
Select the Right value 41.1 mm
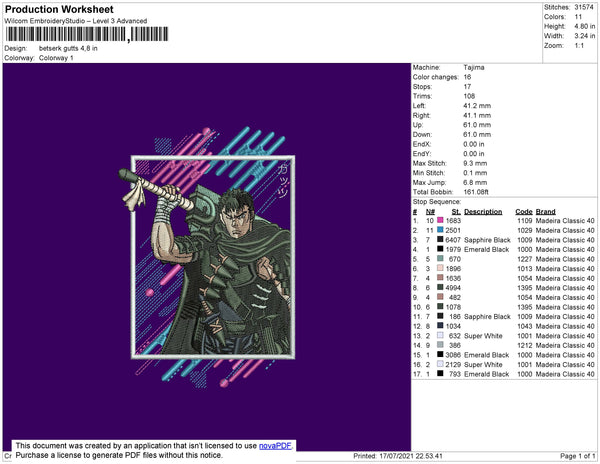(x=477, y=115)
